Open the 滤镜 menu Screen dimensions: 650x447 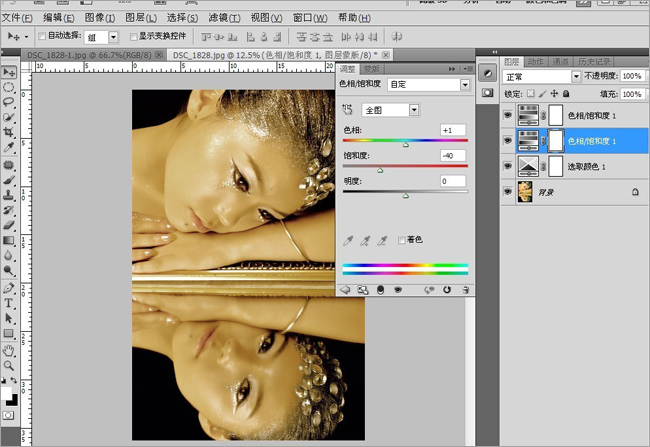(224, 18)
